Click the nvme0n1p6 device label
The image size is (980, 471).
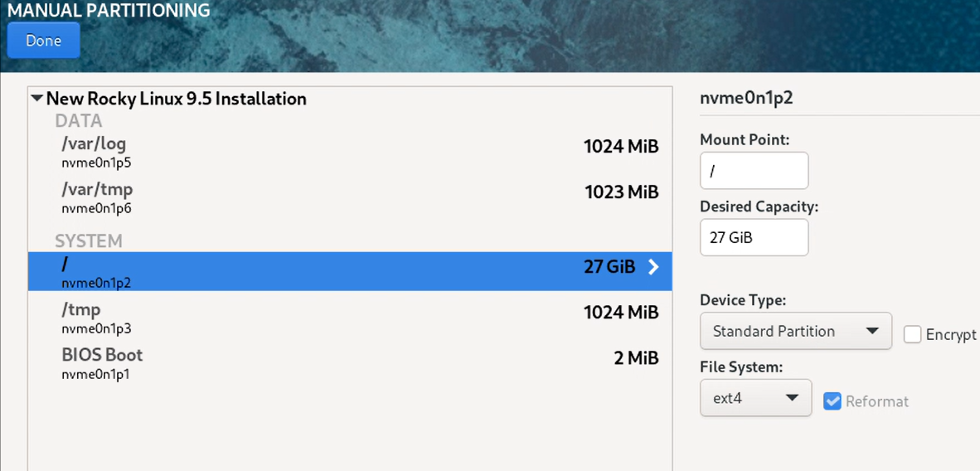[96, 208]
